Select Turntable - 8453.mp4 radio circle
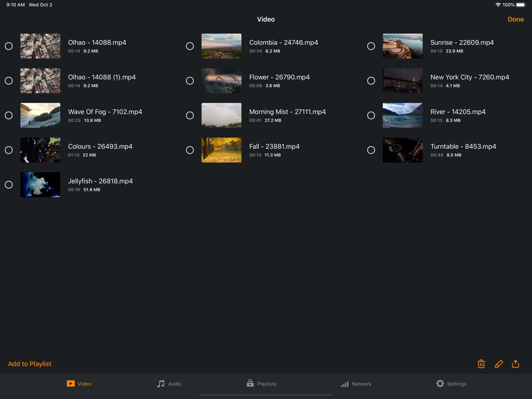 (x=371, y=150)
